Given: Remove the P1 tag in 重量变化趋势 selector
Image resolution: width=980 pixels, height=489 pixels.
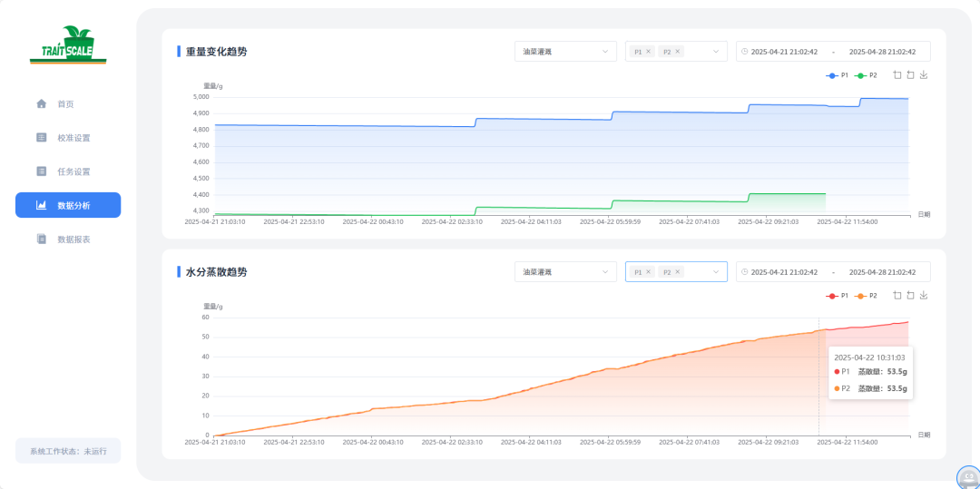Looking at the screenshot, I should click(x=648, y=51).
